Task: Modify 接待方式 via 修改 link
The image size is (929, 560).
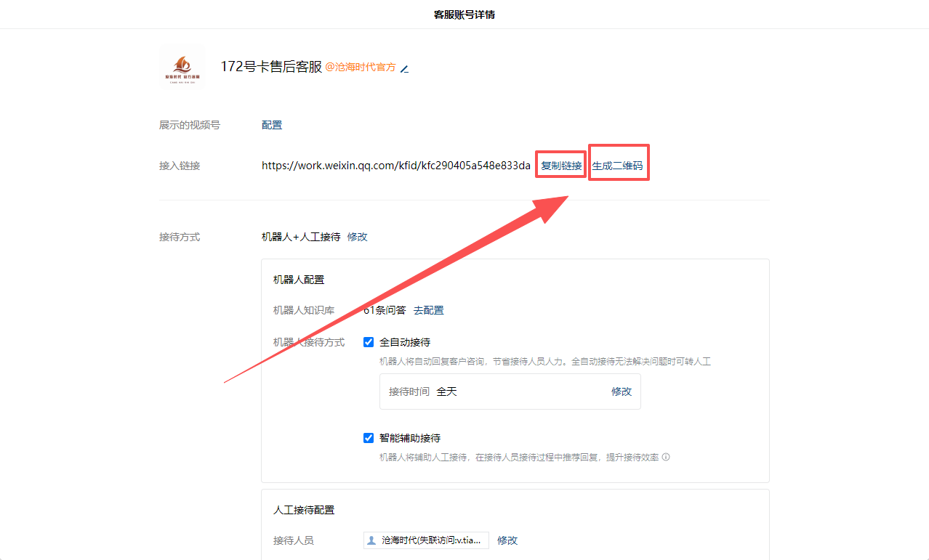Action: [x=358, y=237]
